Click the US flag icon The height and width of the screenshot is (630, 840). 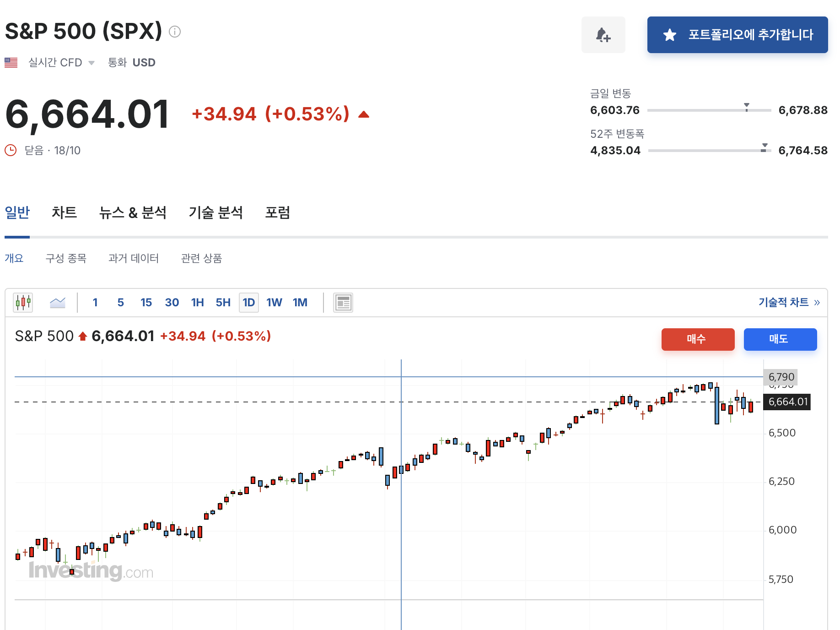coord(10,62)
